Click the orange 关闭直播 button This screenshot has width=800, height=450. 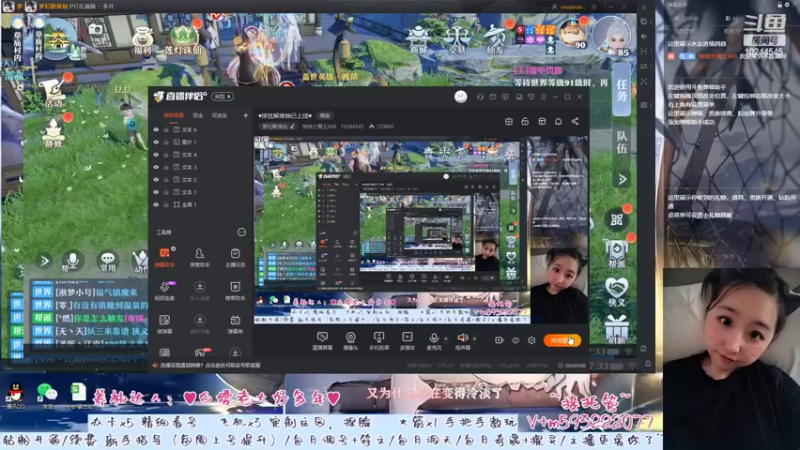coord(562,340)
